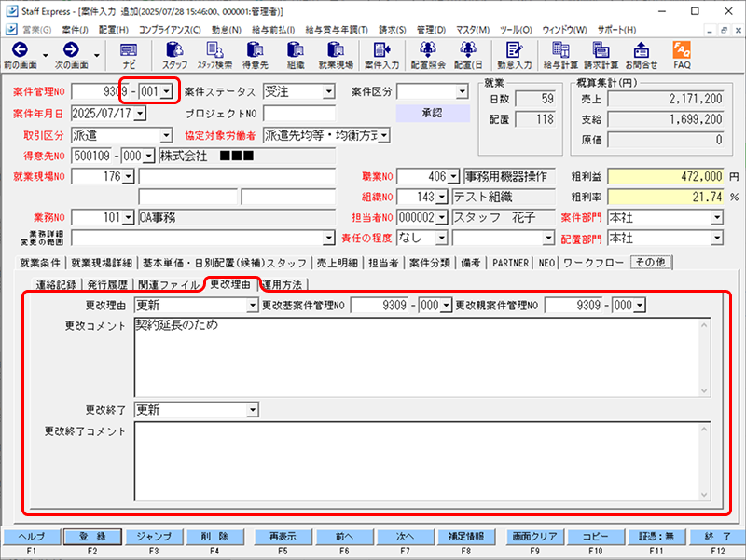Open the 職業NO 406 dropdown arrow

[453, 177]
